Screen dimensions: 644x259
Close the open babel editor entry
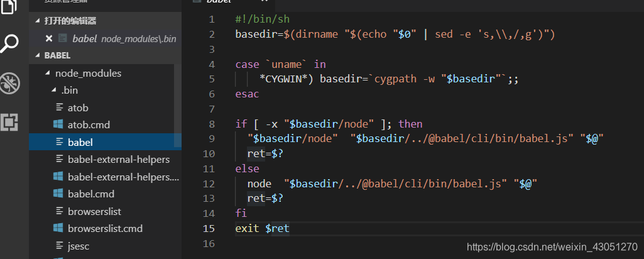pos(49,38)
